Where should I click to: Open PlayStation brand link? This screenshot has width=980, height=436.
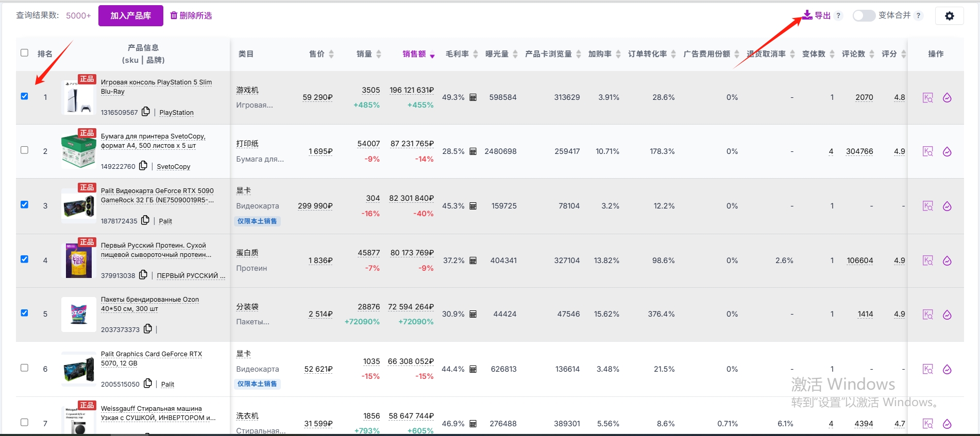click(x=177, y=113)
